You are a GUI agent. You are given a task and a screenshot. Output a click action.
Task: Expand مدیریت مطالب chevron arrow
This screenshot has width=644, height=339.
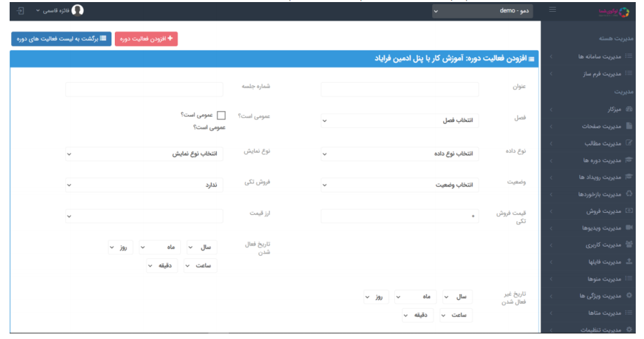click(x=551, y=143)
